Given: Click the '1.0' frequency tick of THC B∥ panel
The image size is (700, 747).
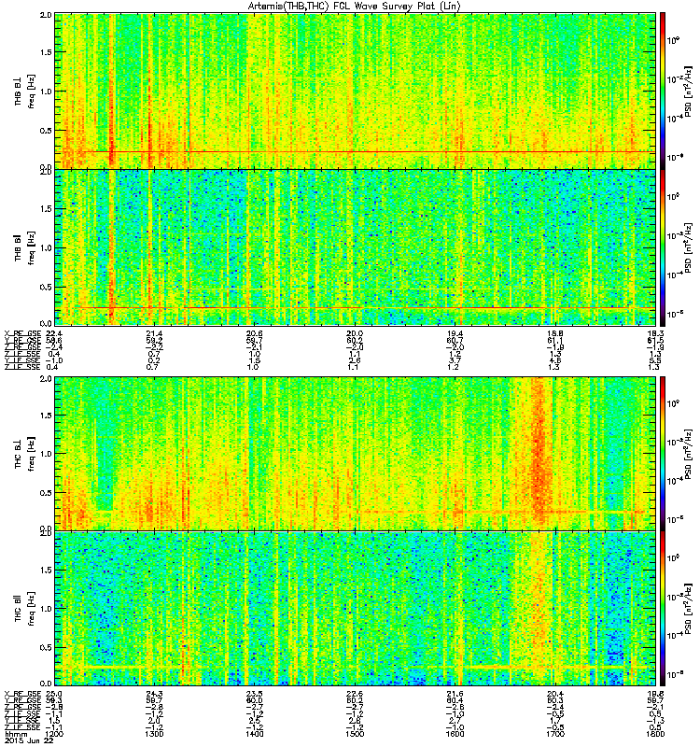Looking at the screenshot, I should tap(46, 609).
